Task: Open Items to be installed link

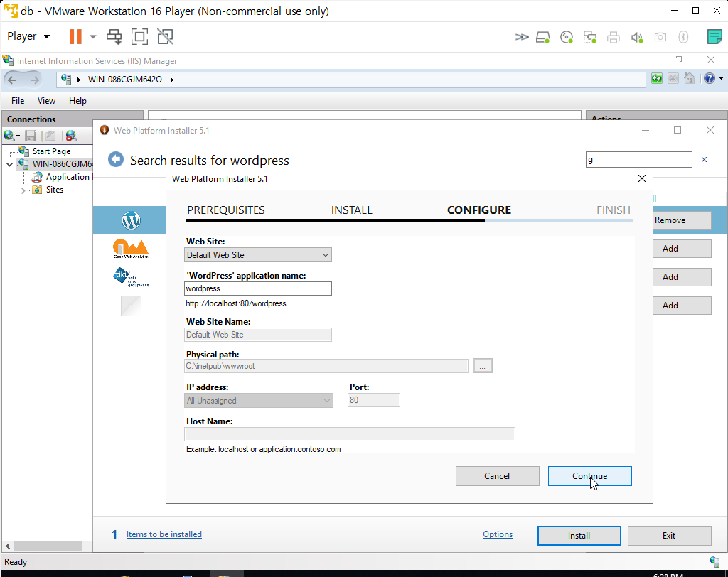Action: point(164,534)
